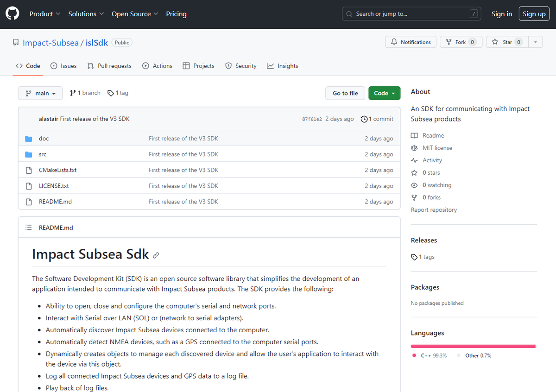Open the Actions tab
The image size is (556, 392).
pyautogui.click(x=158, y=66)
